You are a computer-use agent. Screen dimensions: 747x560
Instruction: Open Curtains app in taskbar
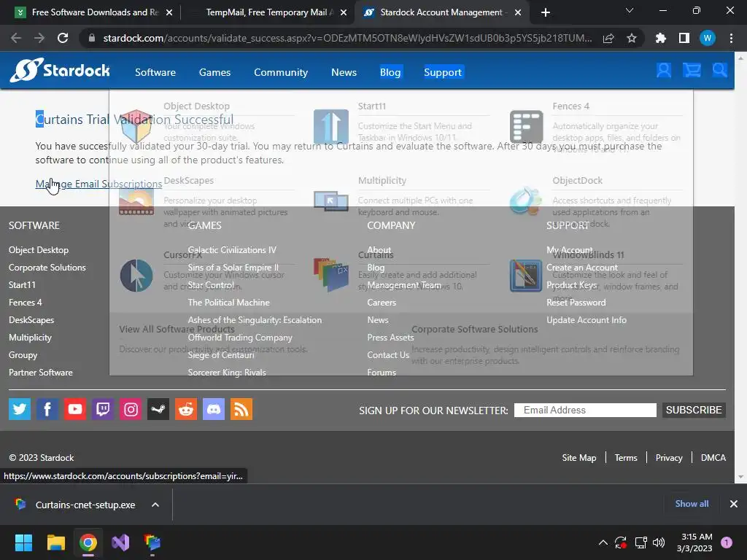pos(152,542)
